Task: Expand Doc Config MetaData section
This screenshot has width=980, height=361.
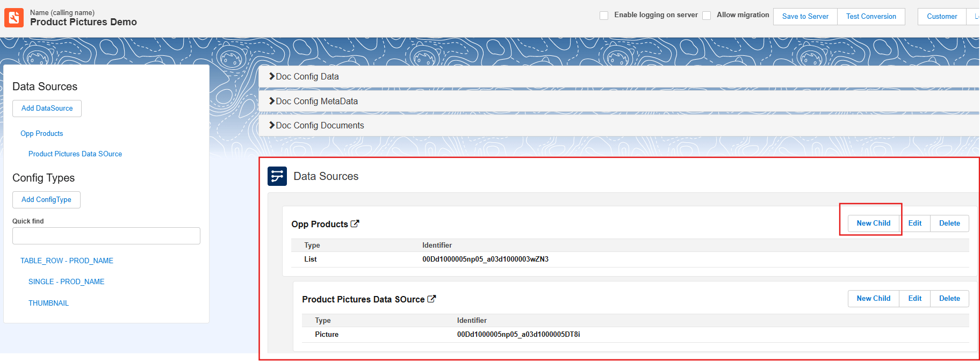Action: tap(313, 102)
